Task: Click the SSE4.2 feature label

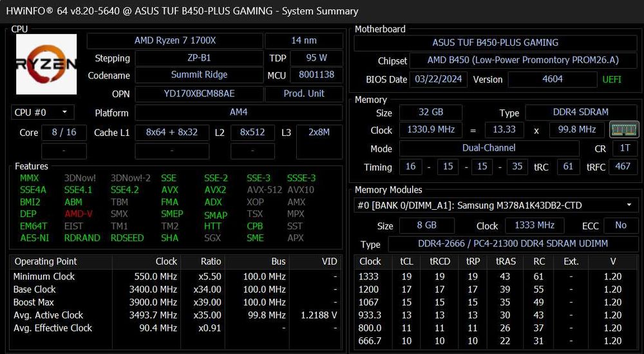Action: 124,190
